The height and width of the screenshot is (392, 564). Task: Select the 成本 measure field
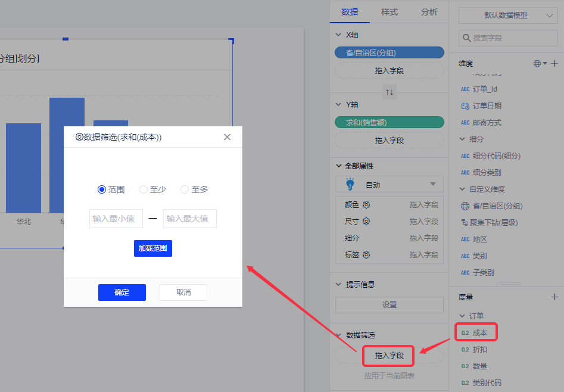(479, 332)
